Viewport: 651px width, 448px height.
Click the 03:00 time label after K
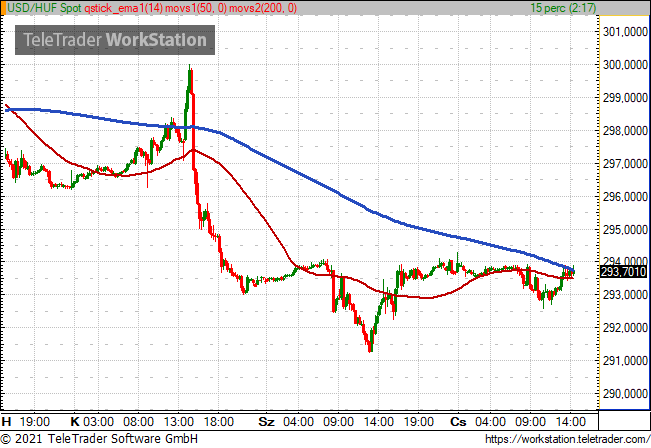pyautogui.click(x=98, y=422)
